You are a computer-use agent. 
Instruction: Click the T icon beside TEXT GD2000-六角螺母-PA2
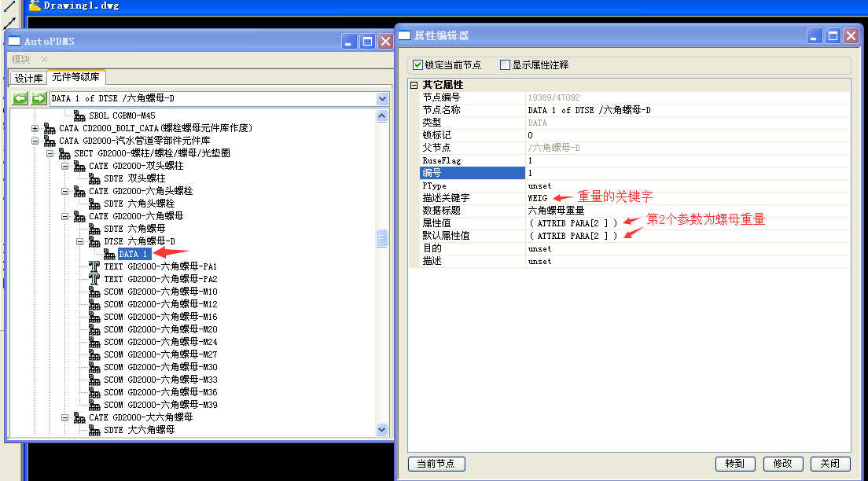[94, 279]
